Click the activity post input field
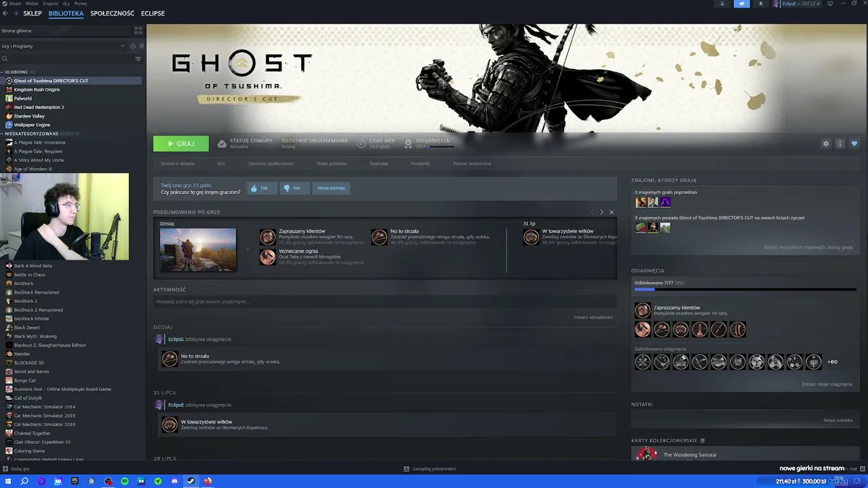 pos(384,302)
